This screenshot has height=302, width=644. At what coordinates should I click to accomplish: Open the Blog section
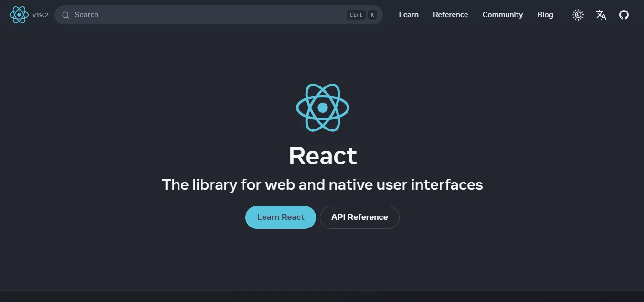point(545,15)
